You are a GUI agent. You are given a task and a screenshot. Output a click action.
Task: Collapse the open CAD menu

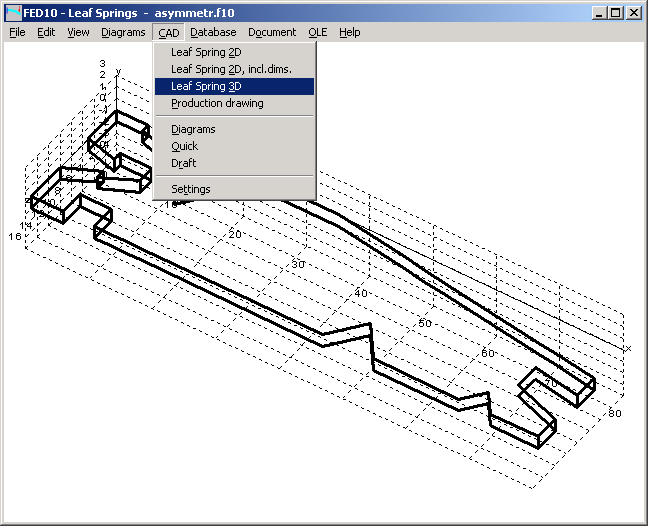coord(168,32)
